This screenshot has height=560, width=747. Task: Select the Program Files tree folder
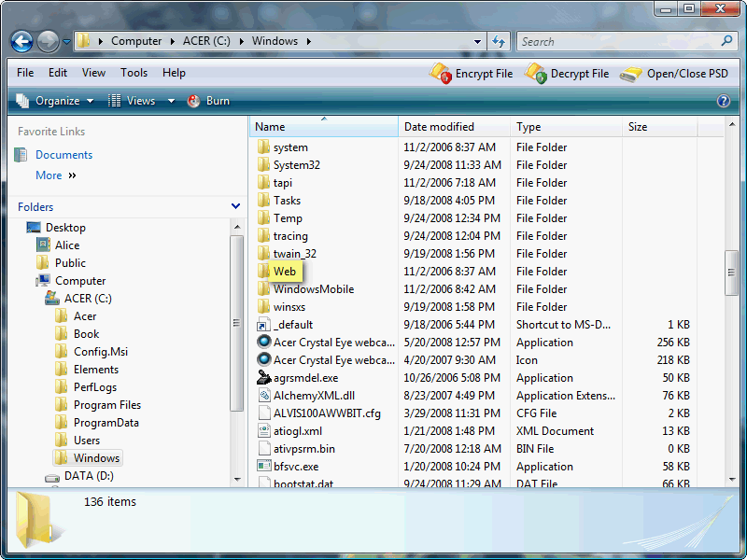[107, 405]
